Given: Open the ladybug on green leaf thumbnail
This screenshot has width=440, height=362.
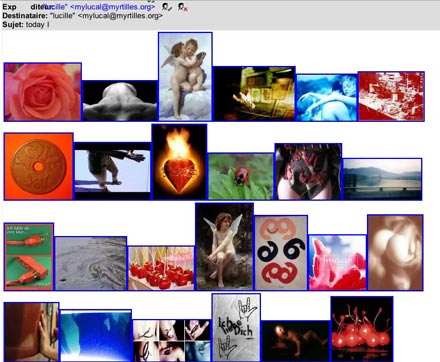Looking at the screenshot, I should (x=241, y=176).
